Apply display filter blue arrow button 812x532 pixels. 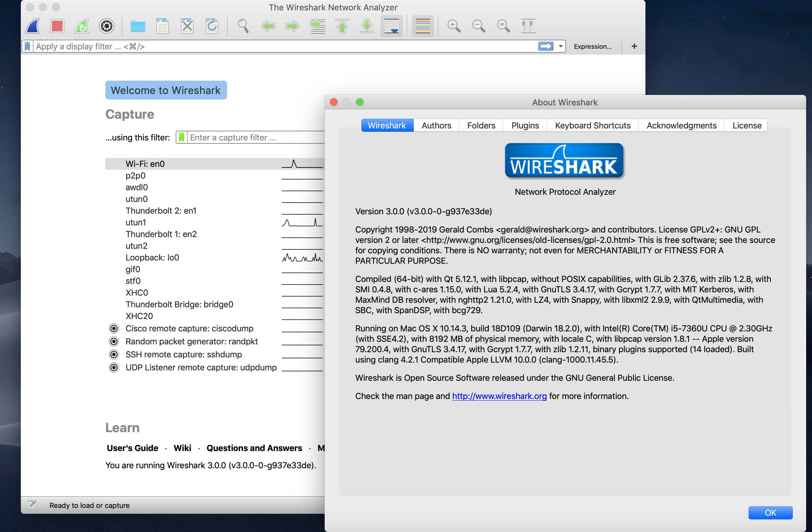click(546, 47)
